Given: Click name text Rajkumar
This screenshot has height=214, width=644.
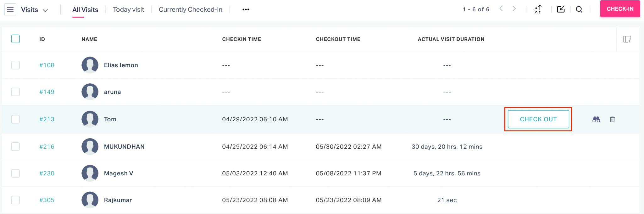Looking at the screenshot, I should pyautogui.click(x=118, y=200).
